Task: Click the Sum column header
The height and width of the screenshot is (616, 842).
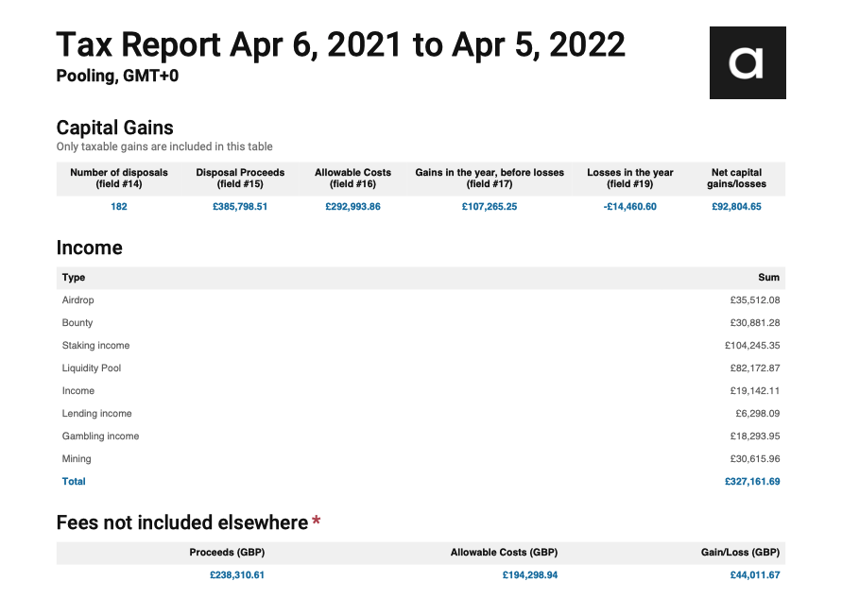Action: point(769,278)
